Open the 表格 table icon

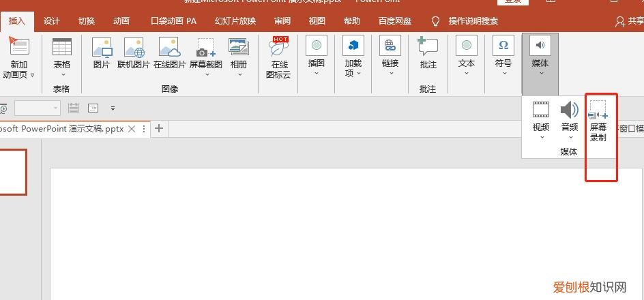62,46
